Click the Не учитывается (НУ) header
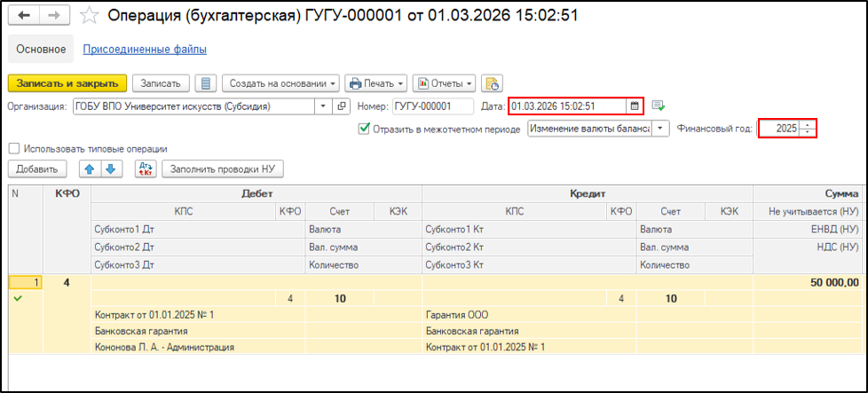Screen dimensions: 868x393 809,211
